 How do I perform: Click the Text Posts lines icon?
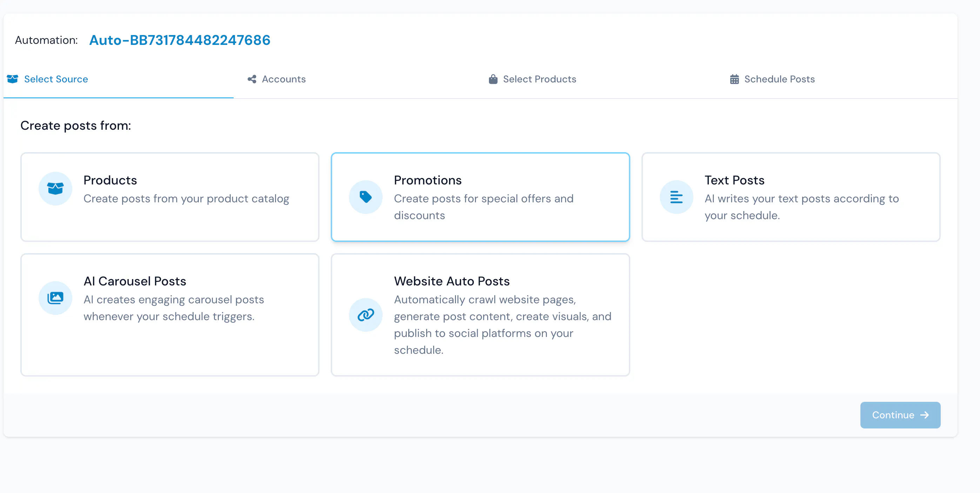[676, 197]
